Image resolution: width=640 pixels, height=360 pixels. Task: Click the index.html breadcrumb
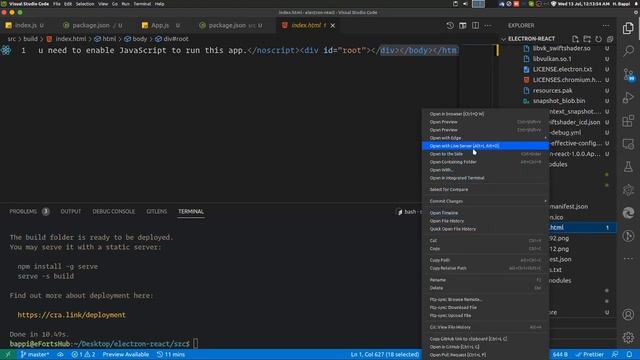[x=67, y=39]
